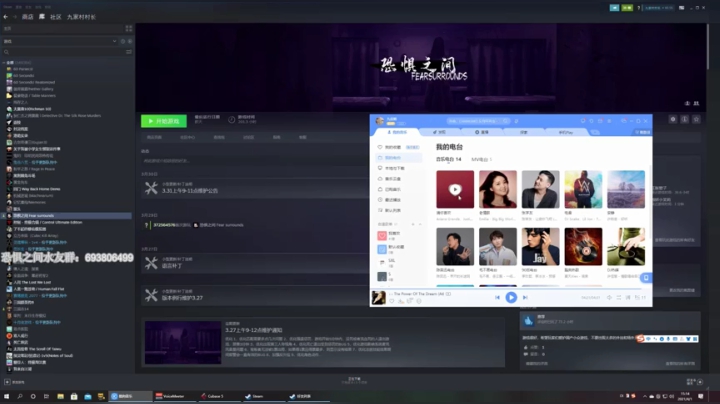Select The Scroll Of Taiwu in library
The image size is (720, 404).
click(37, 349)
